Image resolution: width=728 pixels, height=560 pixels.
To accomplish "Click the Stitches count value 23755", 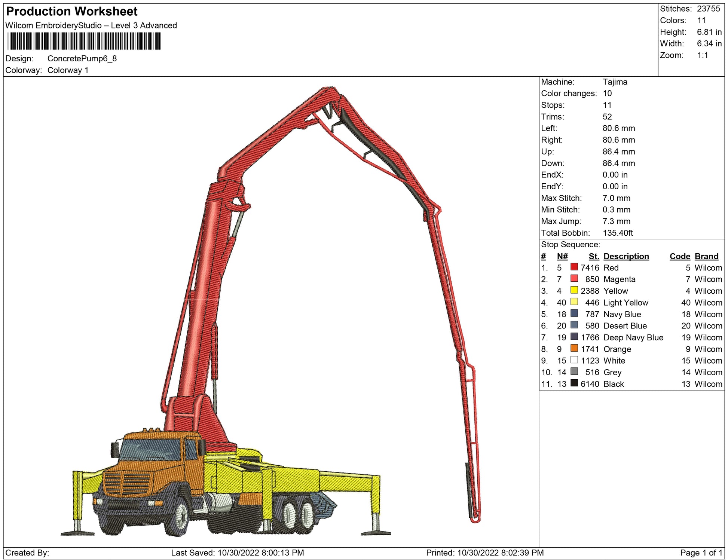I will coord(708,9).
